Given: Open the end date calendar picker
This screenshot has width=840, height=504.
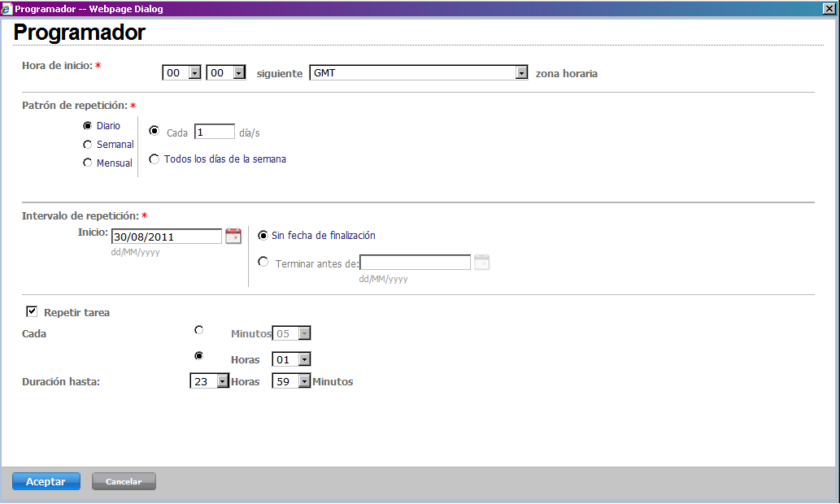Looking at the screenshot, I should (x=481, y=262).
